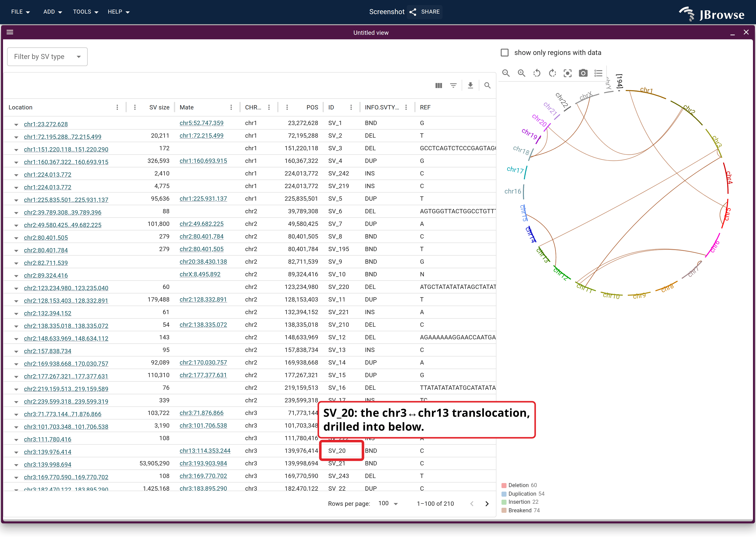Open location link chr1:160,367,322..160,693,915

(x=66, y=162)
